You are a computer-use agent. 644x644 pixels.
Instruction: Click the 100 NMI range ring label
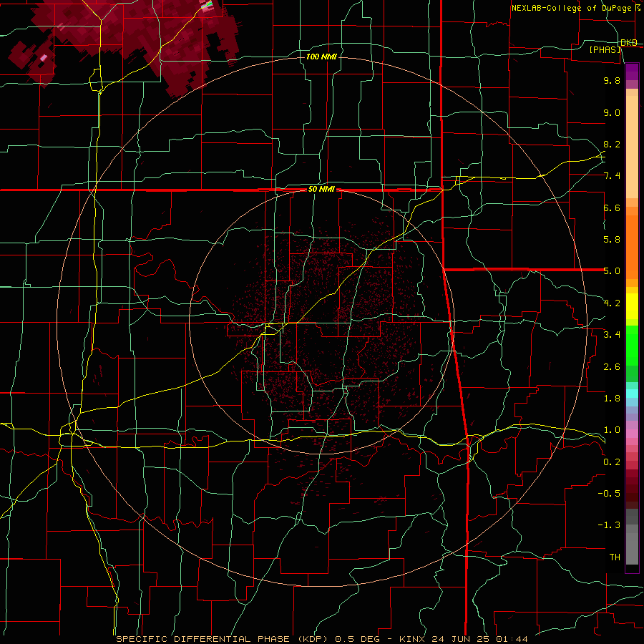(x=321, y=57)
